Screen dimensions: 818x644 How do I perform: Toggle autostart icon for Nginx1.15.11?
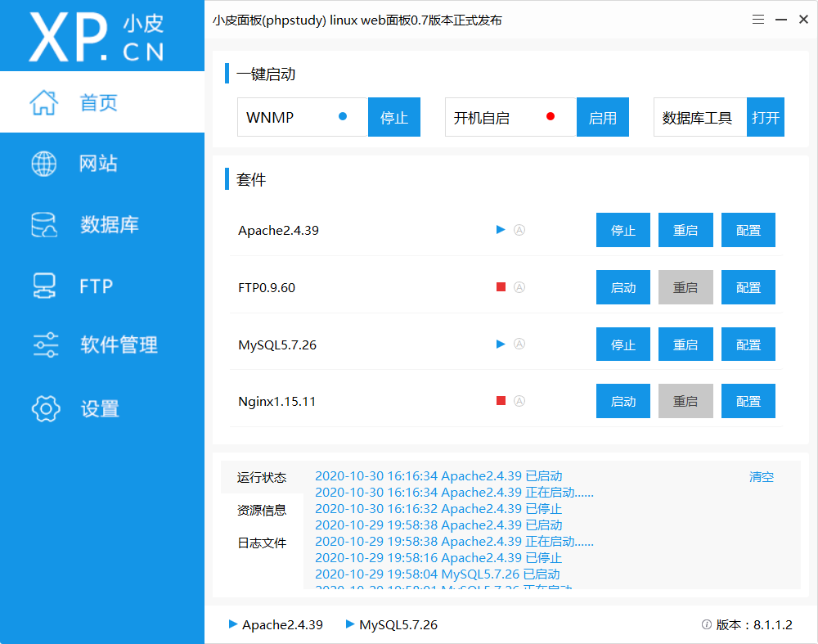pyautogui.click(x=519, y=401)
